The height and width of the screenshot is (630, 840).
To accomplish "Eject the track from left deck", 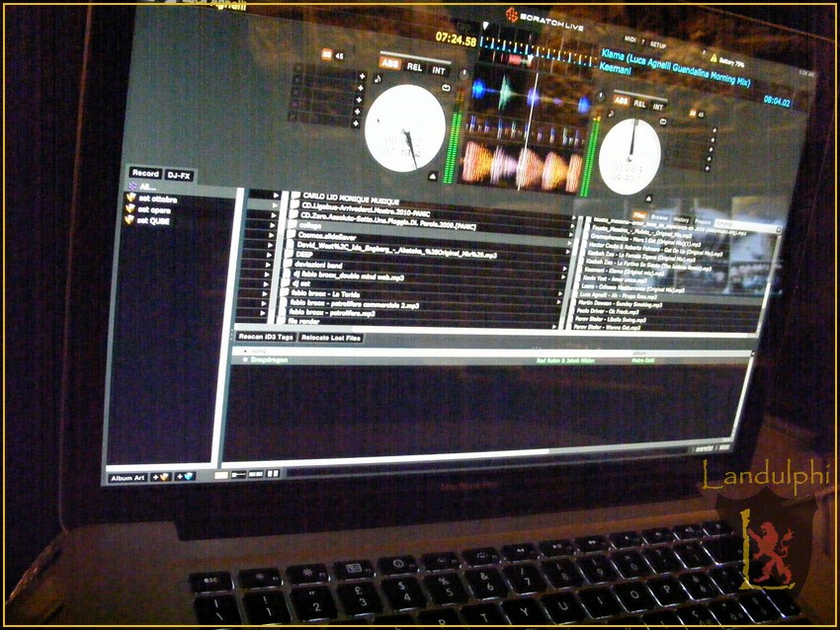I will click(x=433, y=176).
